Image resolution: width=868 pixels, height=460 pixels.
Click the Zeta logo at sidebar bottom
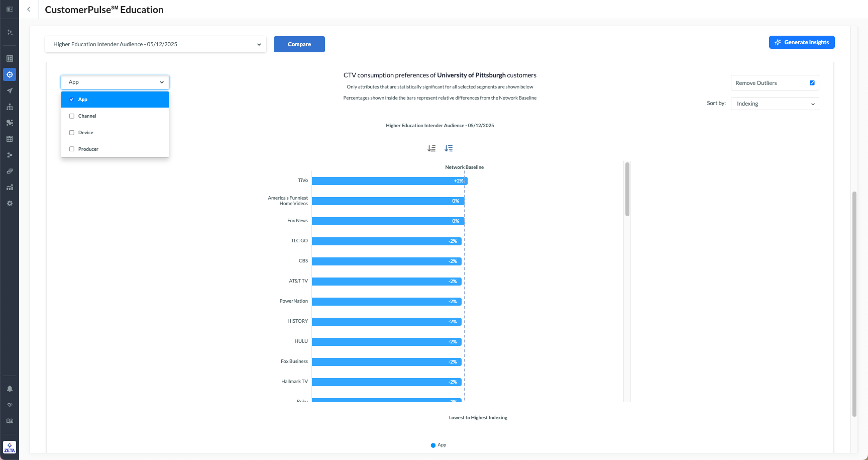(10, 447)
